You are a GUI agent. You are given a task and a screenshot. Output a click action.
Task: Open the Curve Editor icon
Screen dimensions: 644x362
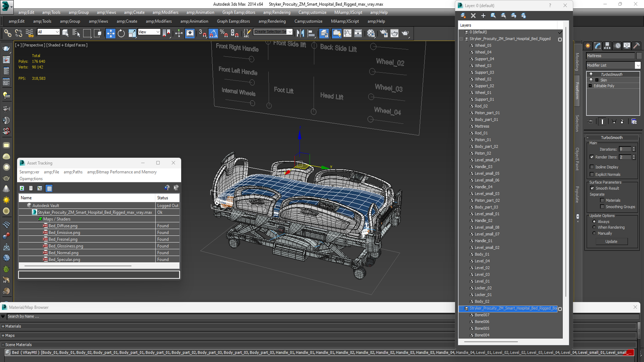347,33
